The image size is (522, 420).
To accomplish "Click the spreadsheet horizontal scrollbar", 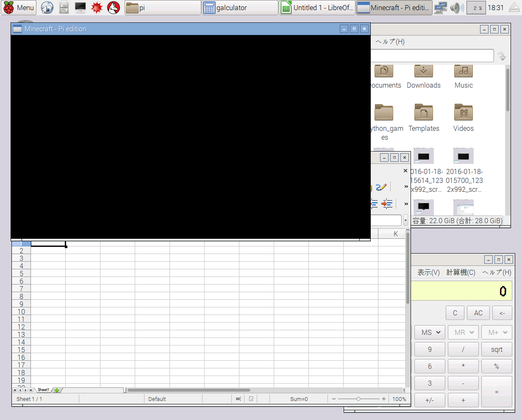I will [x=189, y=390].
